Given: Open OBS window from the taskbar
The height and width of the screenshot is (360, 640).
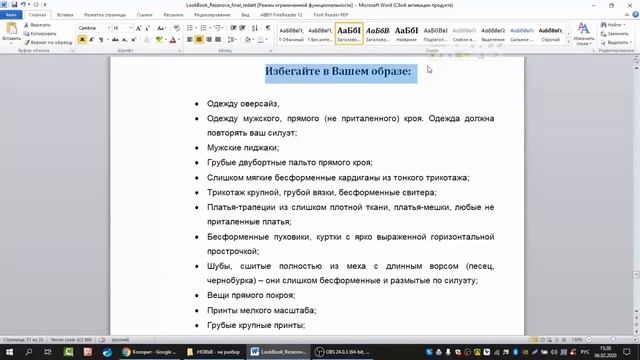Looking at the screenshot, I should 344,352.
